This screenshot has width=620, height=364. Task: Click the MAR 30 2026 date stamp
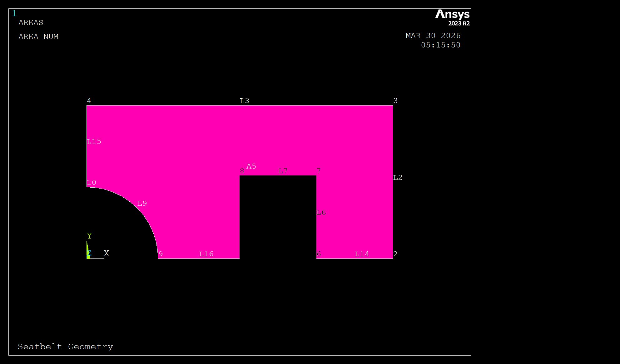[433, 36]
